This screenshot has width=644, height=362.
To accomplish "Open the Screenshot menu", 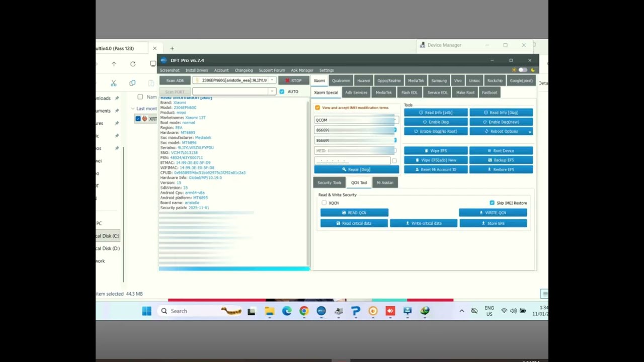I will (170, 70).
